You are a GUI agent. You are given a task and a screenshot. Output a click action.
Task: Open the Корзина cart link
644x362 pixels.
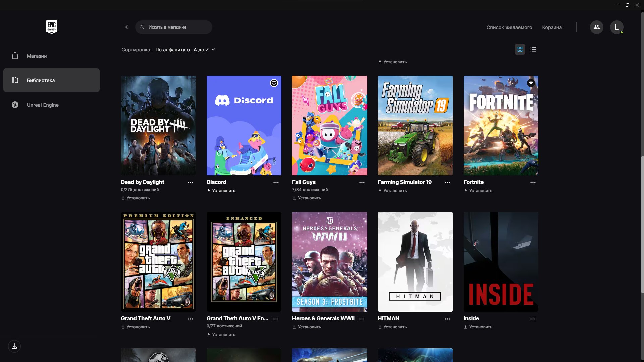pos(552,27)
